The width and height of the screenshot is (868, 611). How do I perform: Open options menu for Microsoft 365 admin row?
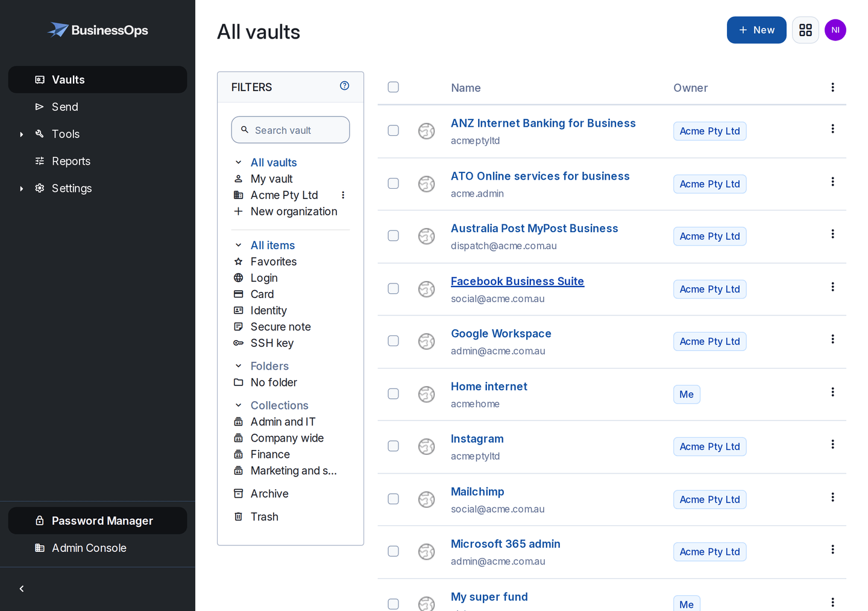[832, 549]
